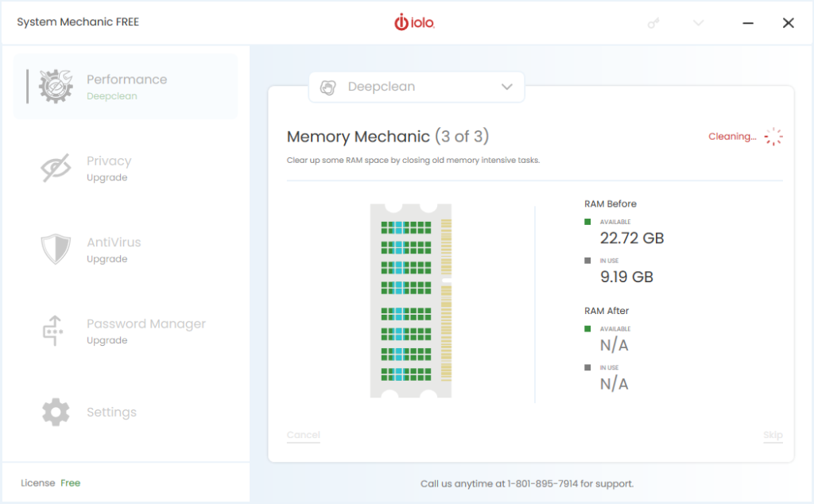814x504 pixels.
Task: Click the Deepclean broom icon
Action: (328, 87)
